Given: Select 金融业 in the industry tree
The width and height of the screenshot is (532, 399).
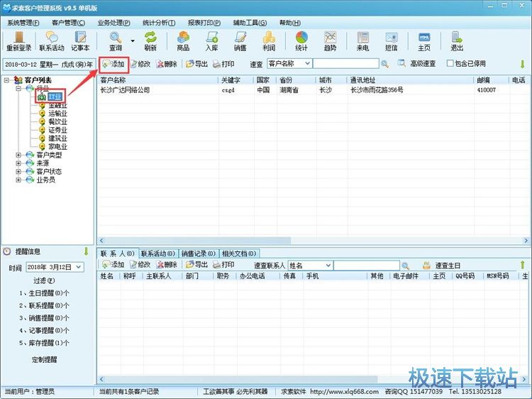Looking at the screenshot, I should coord(58,105).
